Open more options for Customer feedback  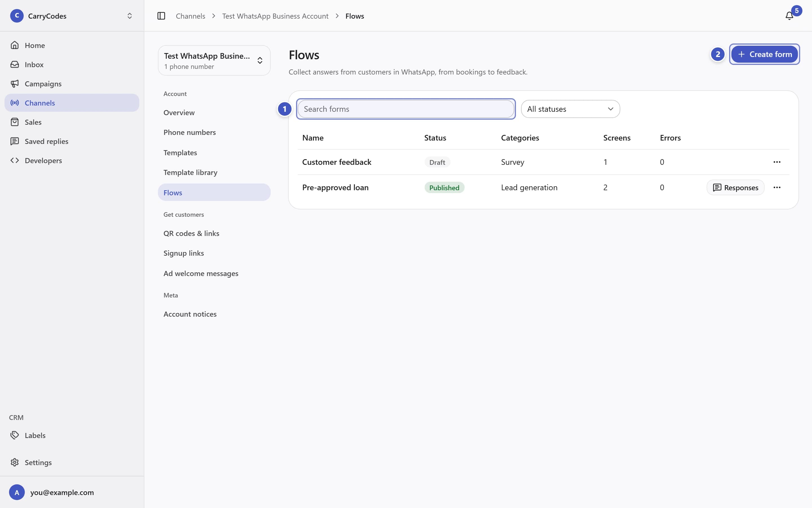(777, 162)
